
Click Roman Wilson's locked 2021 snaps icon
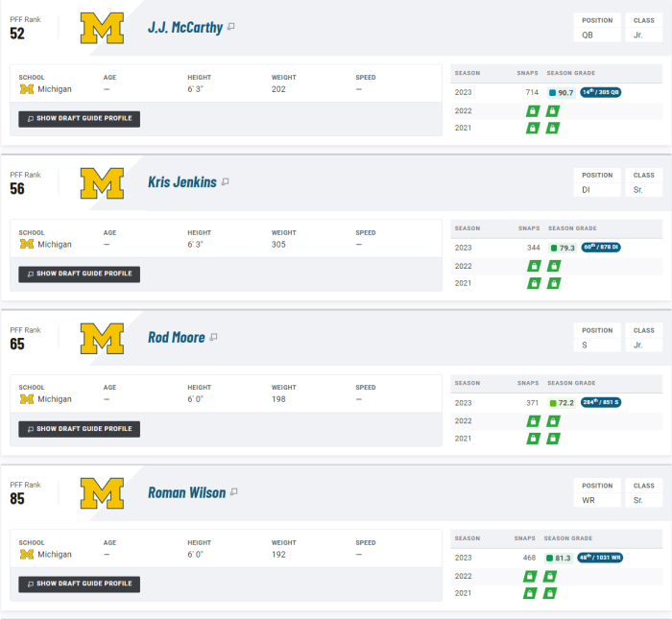[x=530, y=593]
